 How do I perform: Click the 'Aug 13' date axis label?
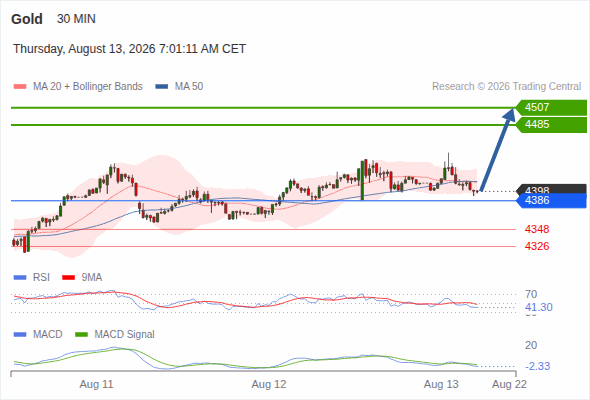point(441,385)
